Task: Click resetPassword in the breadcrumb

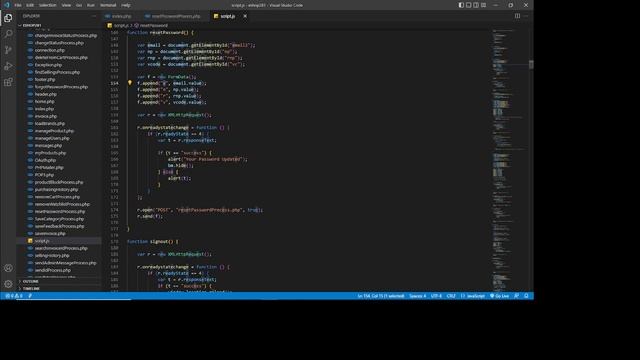Action: pos(153,25)
